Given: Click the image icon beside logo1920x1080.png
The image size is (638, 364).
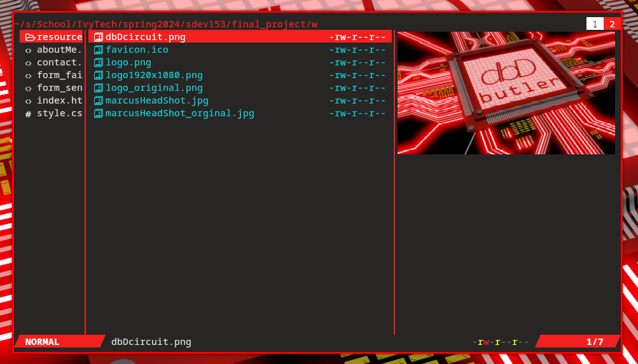Looking at the screenshot, I should pos(99,75).
